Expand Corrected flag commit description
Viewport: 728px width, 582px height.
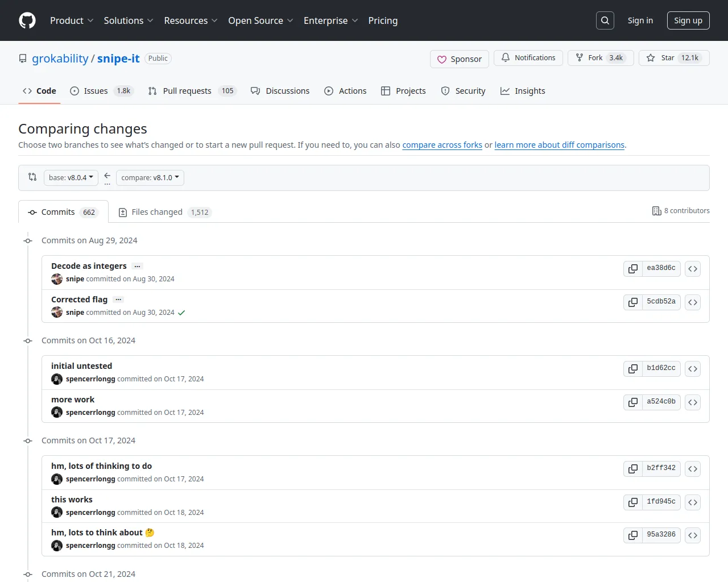(118, 300)
